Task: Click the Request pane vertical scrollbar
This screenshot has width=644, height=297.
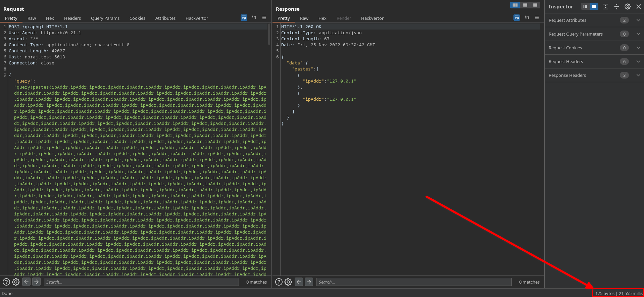Action: click(269, 34)
